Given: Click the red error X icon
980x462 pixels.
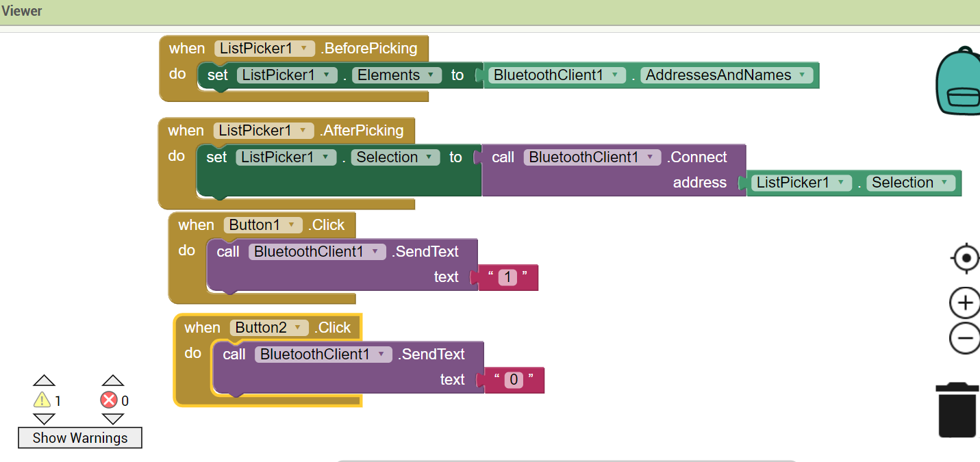Looking at the screenshot, I should point(109,400).
